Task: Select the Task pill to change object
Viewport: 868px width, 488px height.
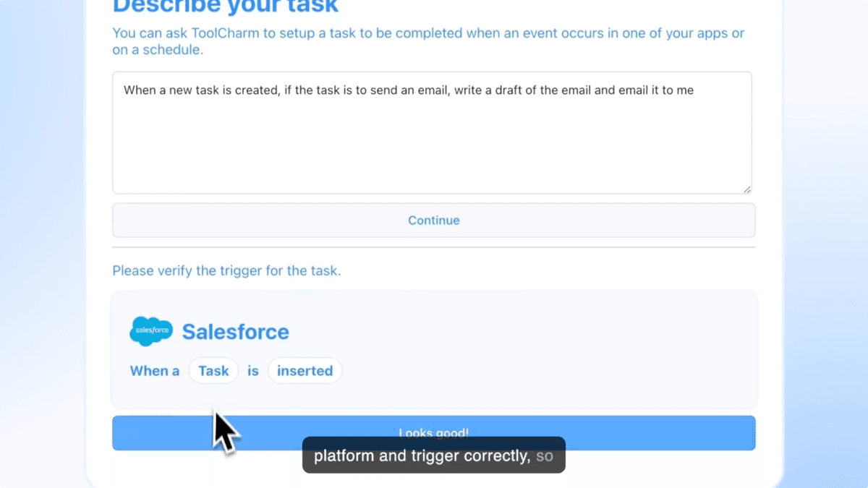Action: 213,370
